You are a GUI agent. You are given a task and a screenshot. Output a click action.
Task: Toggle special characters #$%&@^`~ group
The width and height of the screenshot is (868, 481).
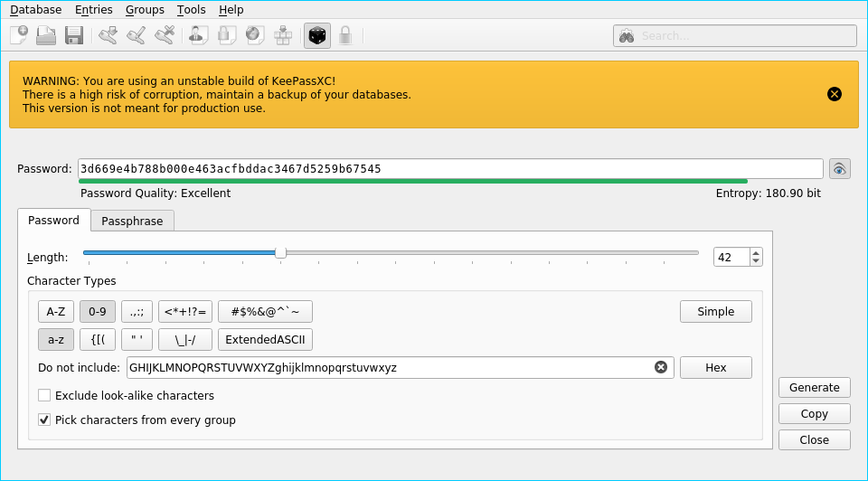click(265, 312)
